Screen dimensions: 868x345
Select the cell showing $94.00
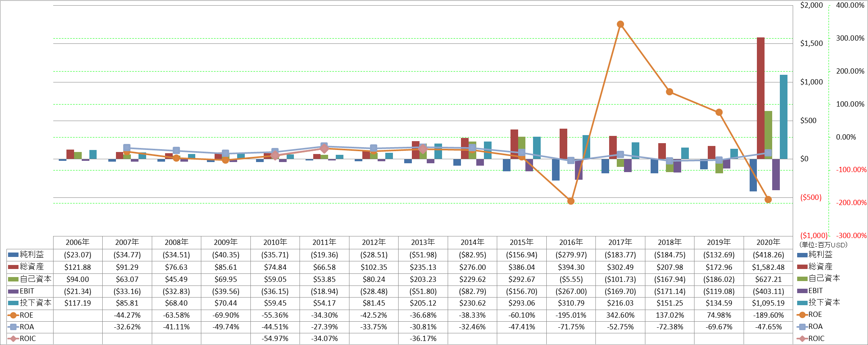[78, 279]
